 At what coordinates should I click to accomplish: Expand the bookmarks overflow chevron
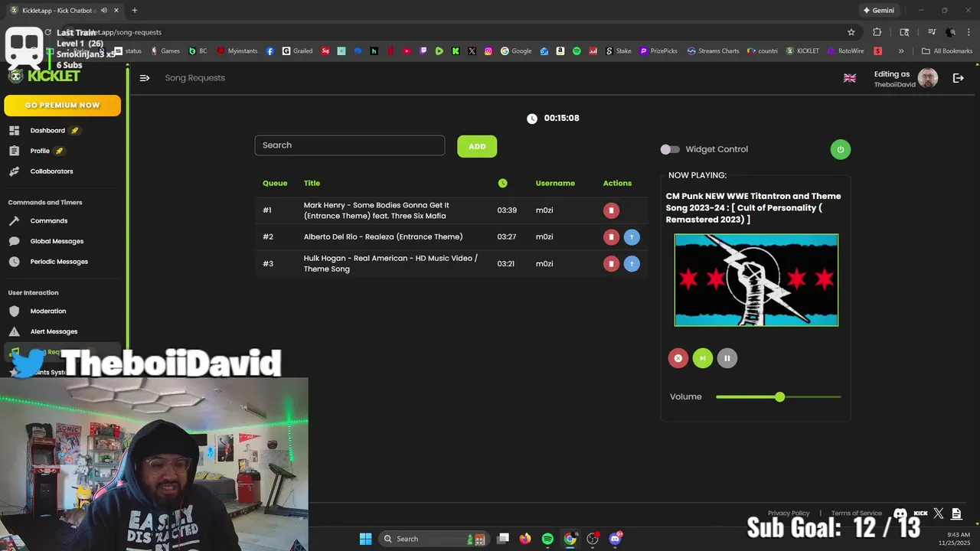pyautogui.click(x=901, y=51)
